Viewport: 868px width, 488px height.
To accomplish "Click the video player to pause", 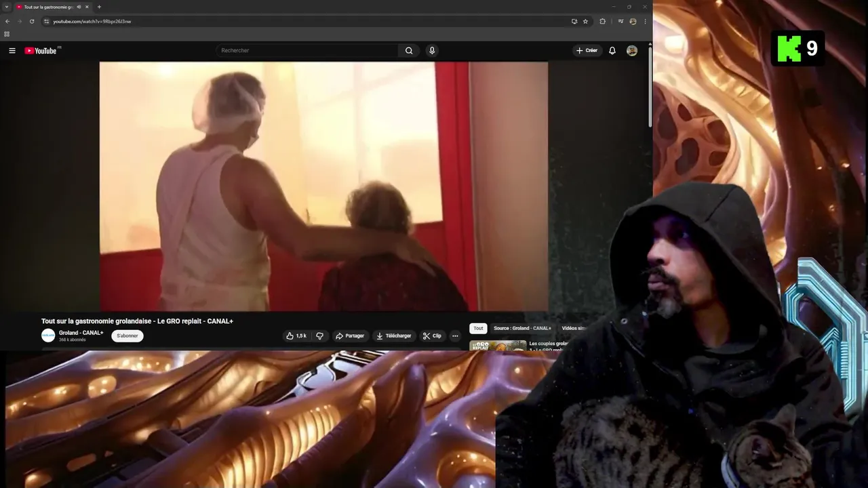I will pos(323,186).
